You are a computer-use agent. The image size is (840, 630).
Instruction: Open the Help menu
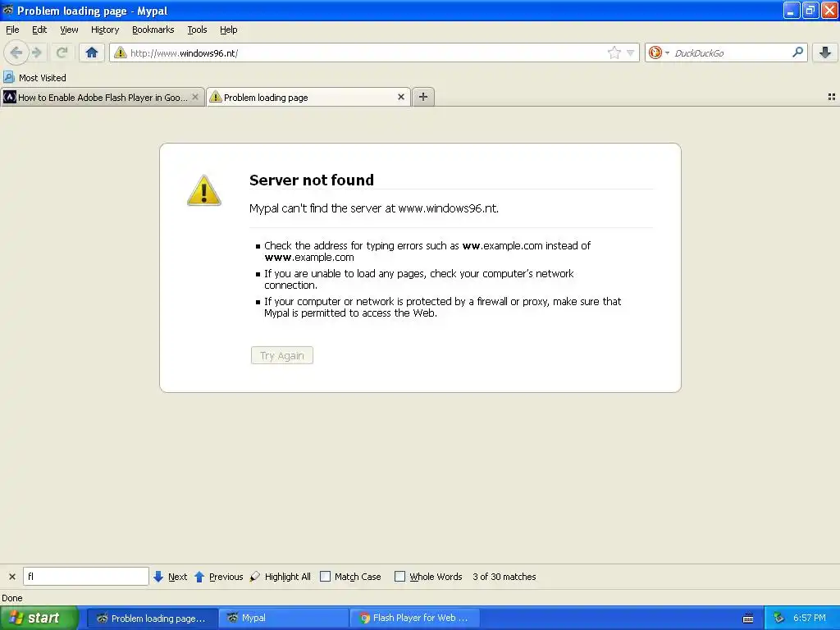(x=229, y=30)
